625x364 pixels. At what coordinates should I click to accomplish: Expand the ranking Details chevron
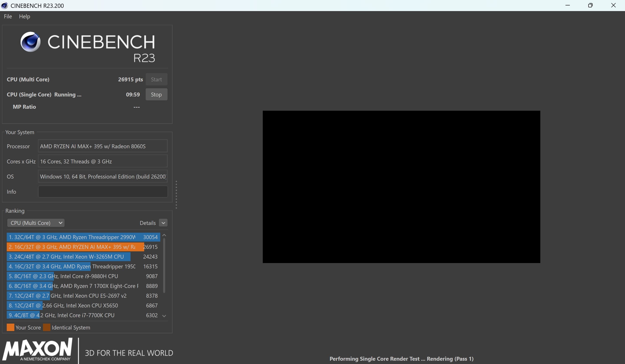163,223
